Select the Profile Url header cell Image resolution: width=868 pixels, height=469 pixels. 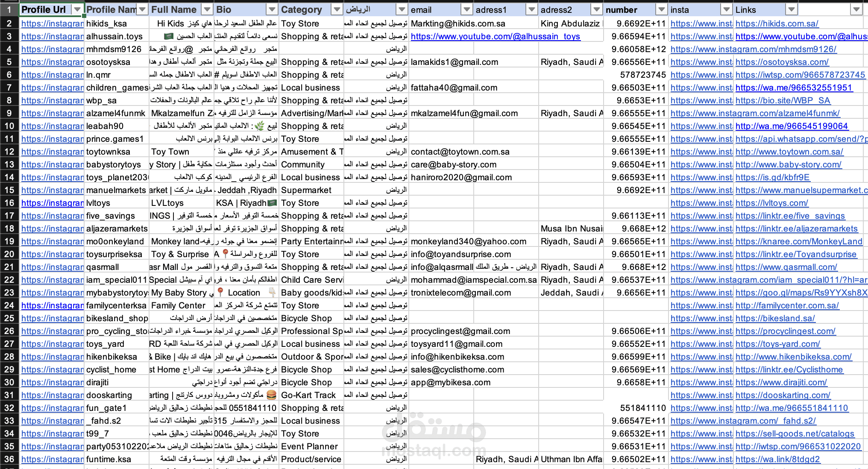click(x=52, y=9)
